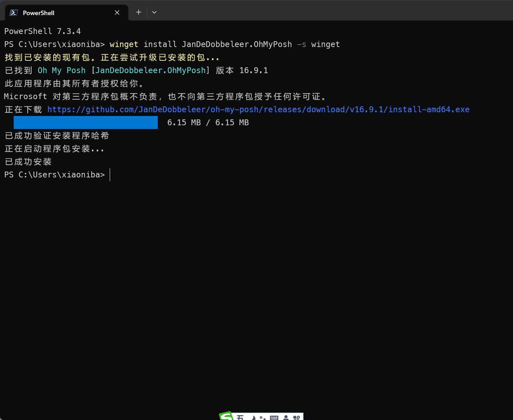Viewport: 513px width, 420px height.
Task: Open the IME soft keyboard icon
Action: click(x=274, y=418)
